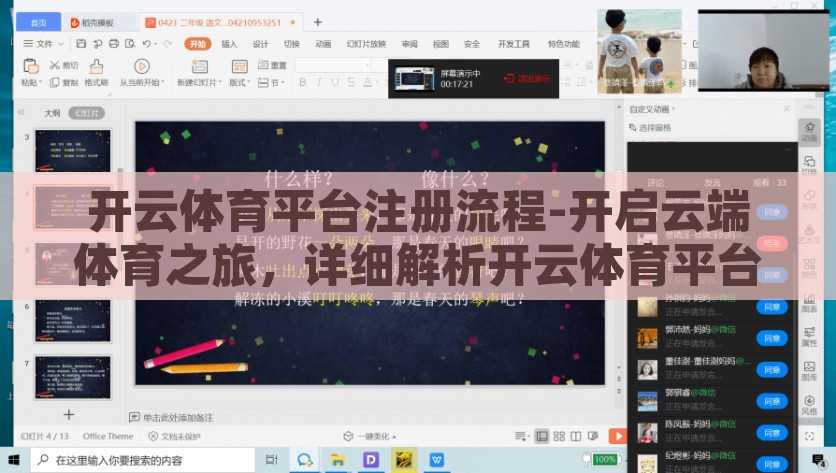The height and width of the screenshot is (473, 836).
Task: Click the redo arrow icon
Action: coord(168,44)
